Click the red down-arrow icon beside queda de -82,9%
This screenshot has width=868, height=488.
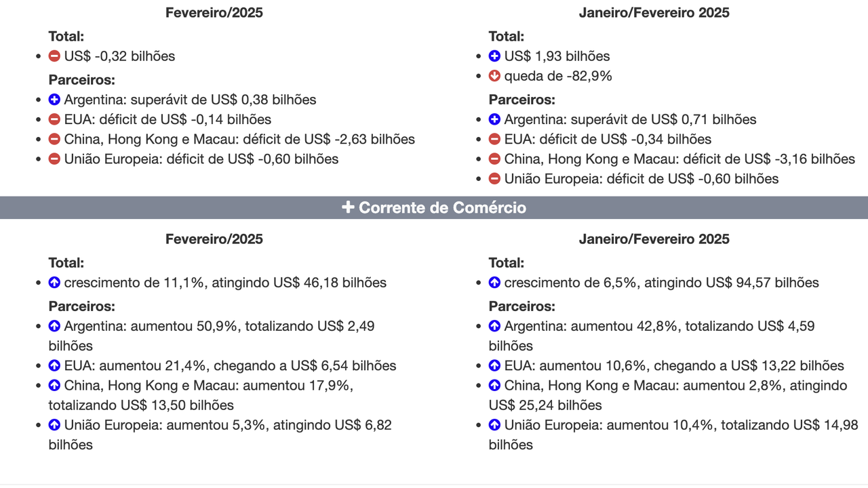(x=495, y=76)
